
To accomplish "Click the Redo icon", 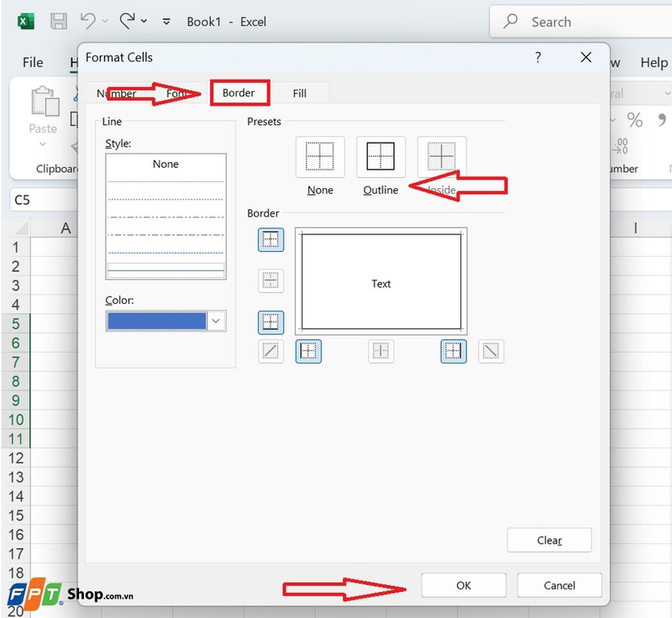I will click(128, 20).
